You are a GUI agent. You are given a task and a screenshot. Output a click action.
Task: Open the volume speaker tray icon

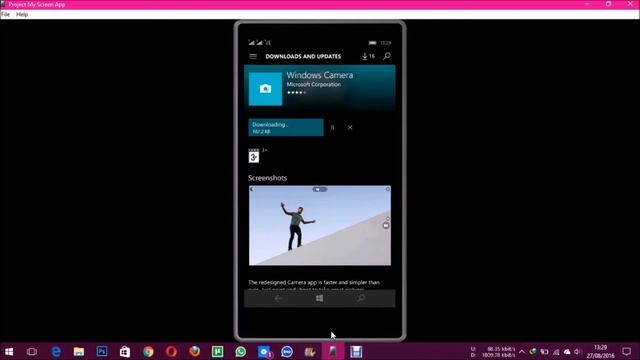click(577, 351)
